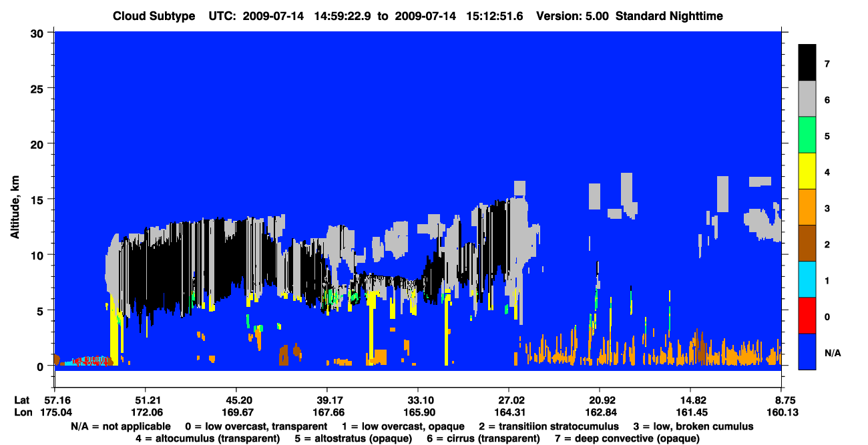Click the latitude value '51.21'
The width and height of the screenshot is (868, 445).
pos(145,400)
